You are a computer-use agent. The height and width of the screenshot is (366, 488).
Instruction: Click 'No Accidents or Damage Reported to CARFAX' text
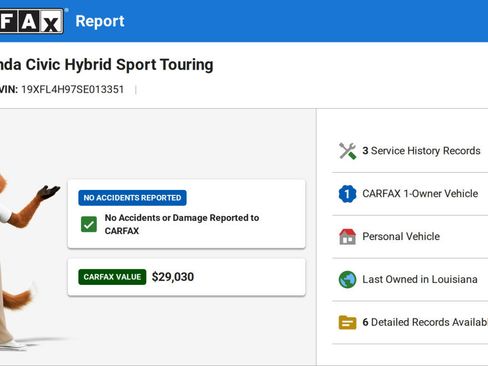(x=182, y=224)
